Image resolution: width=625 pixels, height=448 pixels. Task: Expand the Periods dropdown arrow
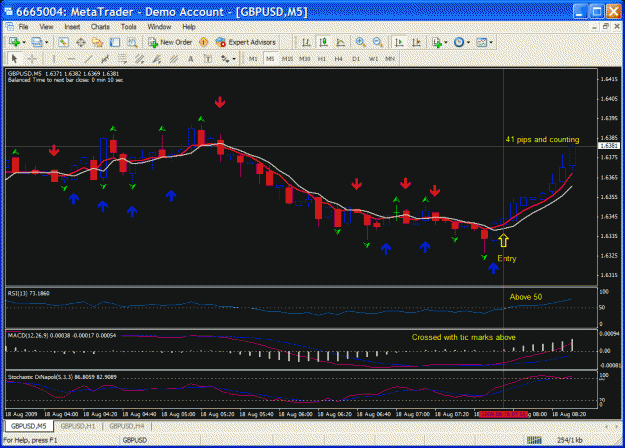click(468, 42)
